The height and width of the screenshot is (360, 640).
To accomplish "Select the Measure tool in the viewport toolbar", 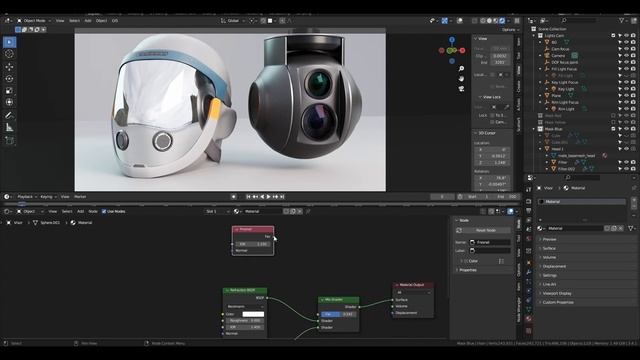I will pos(9,128).
